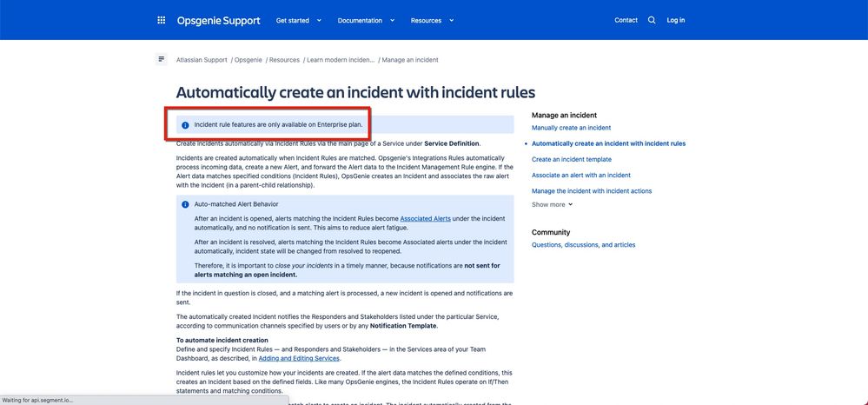Click the Log in link
The image size is (868, 405).
pos(675,20)
